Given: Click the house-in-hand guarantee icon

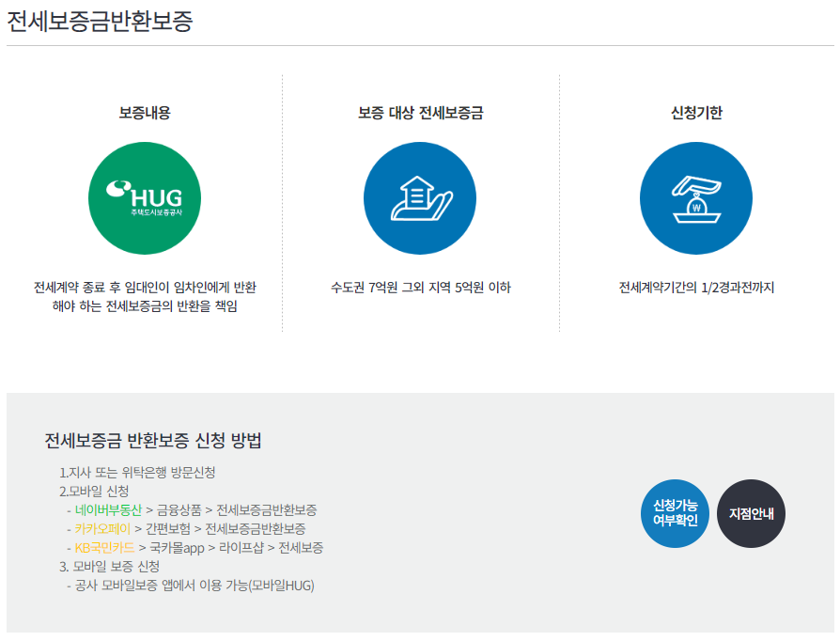Looking at the screenshot, I should coord(420,198).
